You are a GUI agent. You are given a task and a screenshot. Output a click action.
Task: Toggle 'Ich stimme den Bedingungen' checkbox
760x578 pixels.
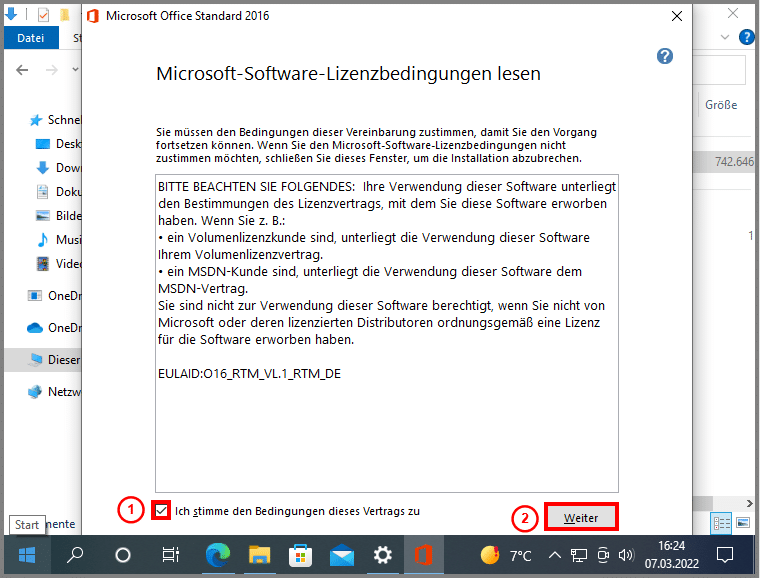point(162,511)
